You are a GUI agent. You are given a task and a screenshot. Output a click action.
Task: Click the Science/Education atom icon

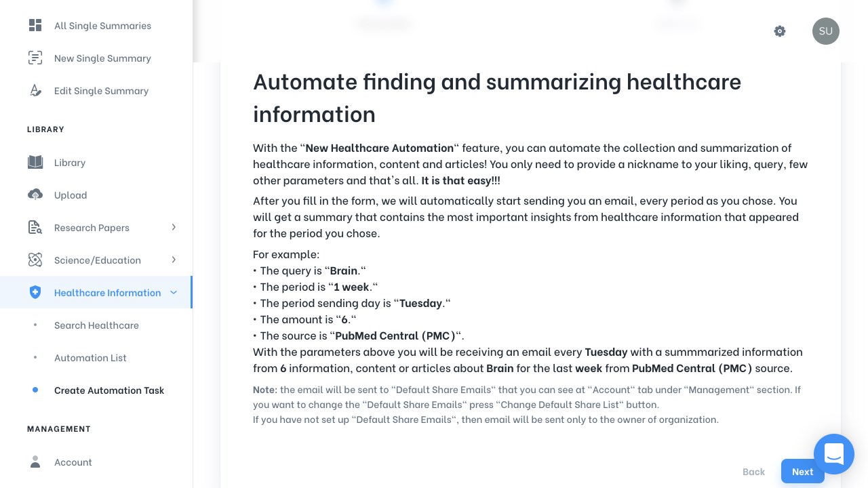point(35,260)
